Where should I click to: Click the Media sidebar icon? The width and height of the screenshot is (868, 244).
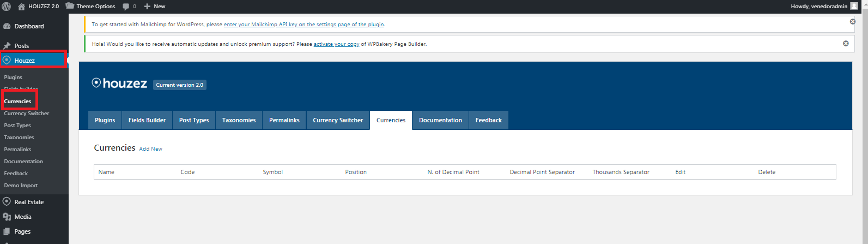pyautogui.click(x=7, y=217)
